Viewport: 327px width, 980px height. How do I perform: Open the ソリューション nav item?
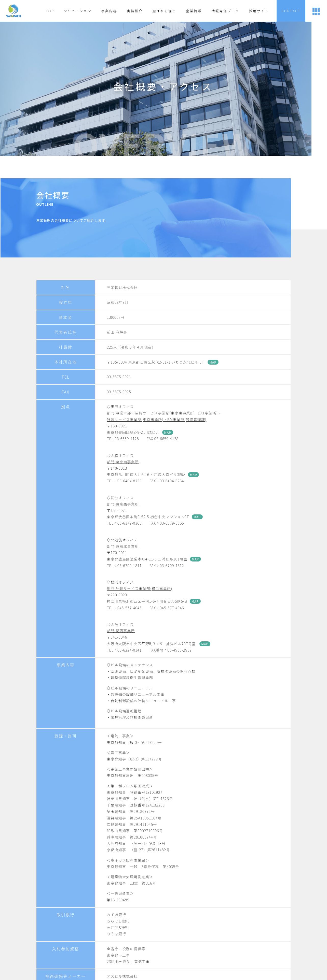(x=78, y=11)
